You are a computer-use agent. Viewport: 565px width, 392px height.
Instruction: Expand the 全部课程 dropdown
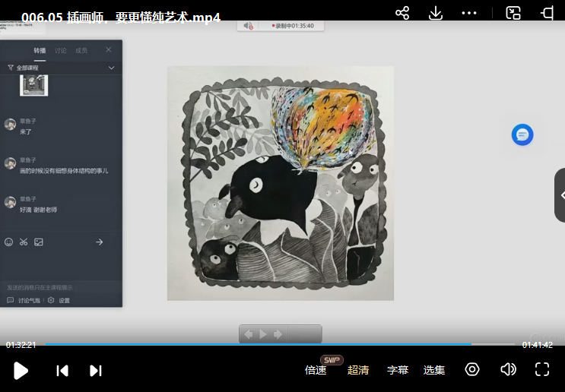click(x=111, y=68)
